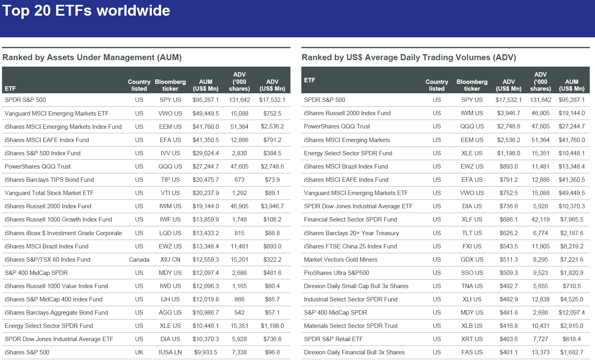595x364 pixels.
Task: Select 'iShares Barclays 20+ Year Treasury' name
Action: coord(352,233)
